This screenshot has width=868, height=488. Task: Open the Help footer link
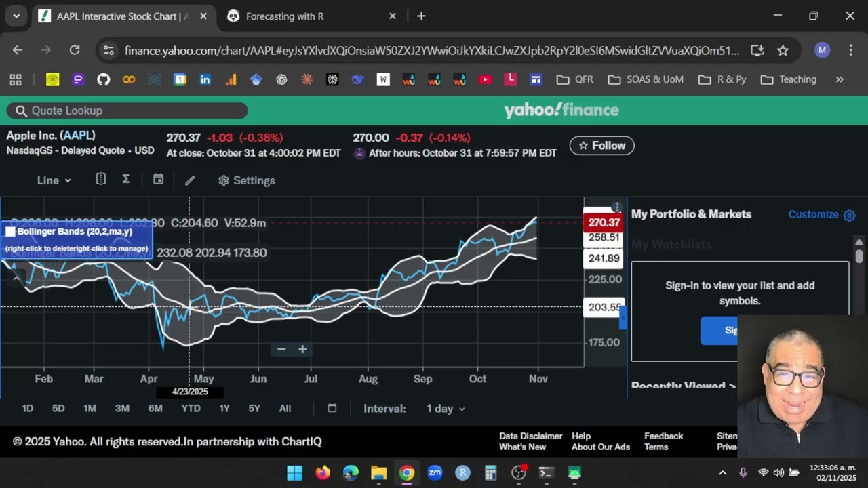tap(581, 436)
